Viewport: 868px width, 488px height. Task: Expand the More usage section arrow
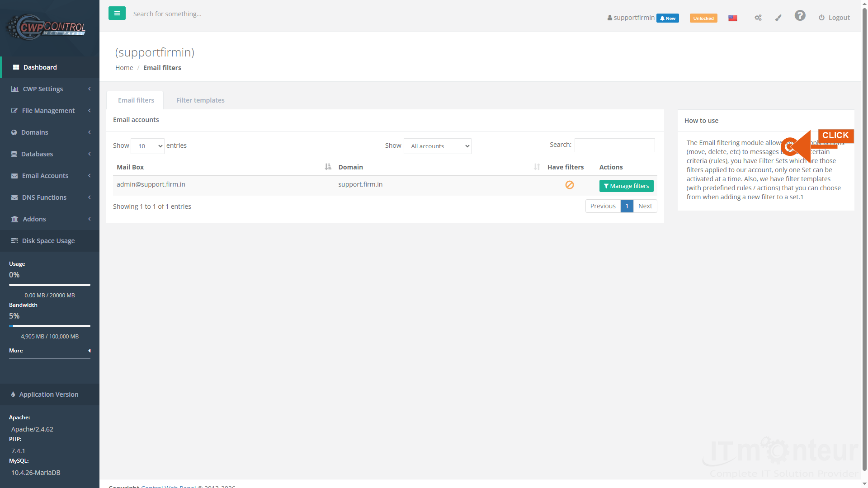[x=90, y=351]
